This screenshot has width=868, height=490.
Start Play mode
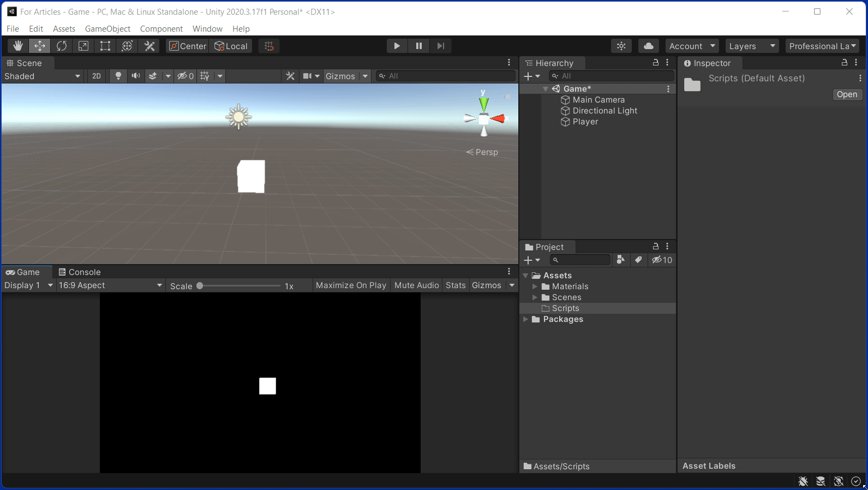[397, 46]
